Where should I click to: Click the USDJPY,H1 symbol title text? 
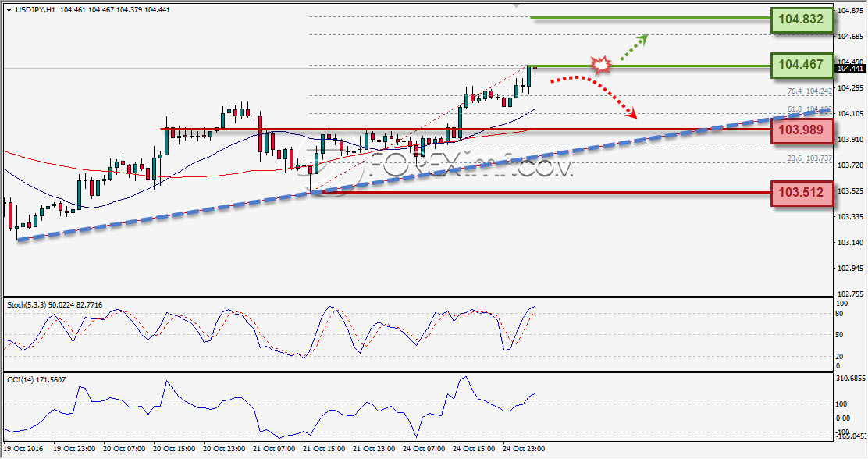point(35,10)
